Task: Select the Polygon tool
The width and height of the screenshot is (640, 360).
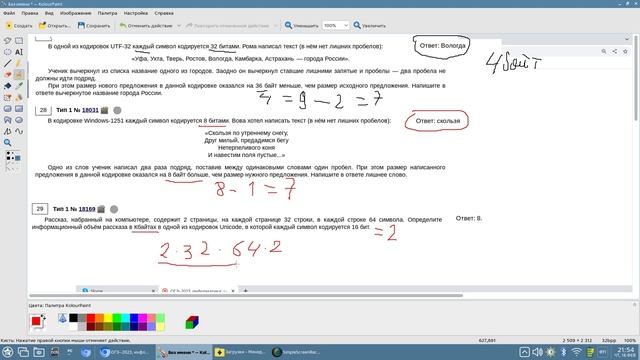Action: pos(7,120)
